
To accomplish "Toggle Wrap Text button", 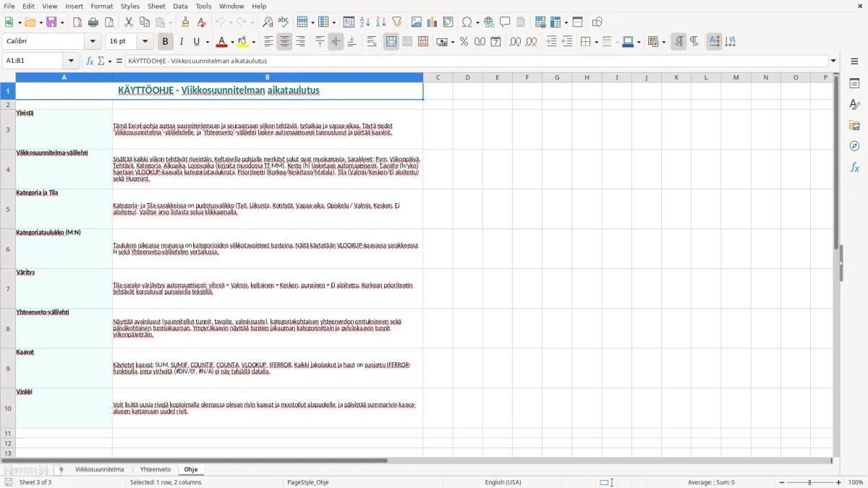I will click(372, 42).
